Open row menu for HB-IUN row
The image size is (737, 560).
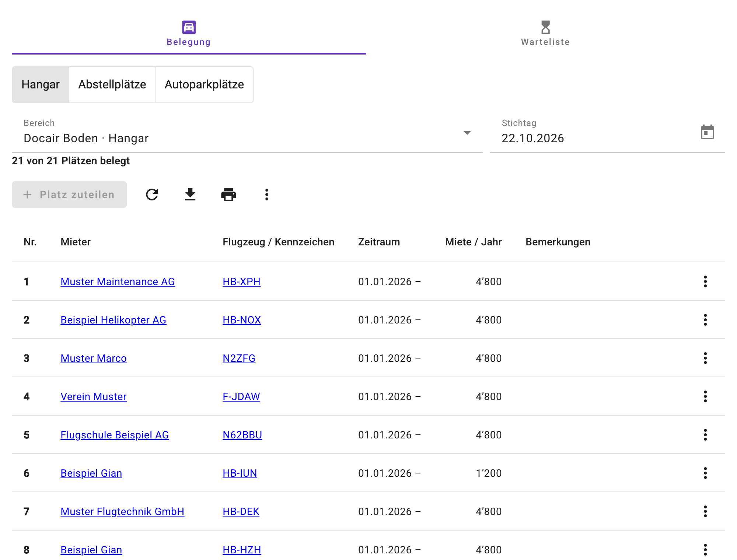tap(705, 473)
